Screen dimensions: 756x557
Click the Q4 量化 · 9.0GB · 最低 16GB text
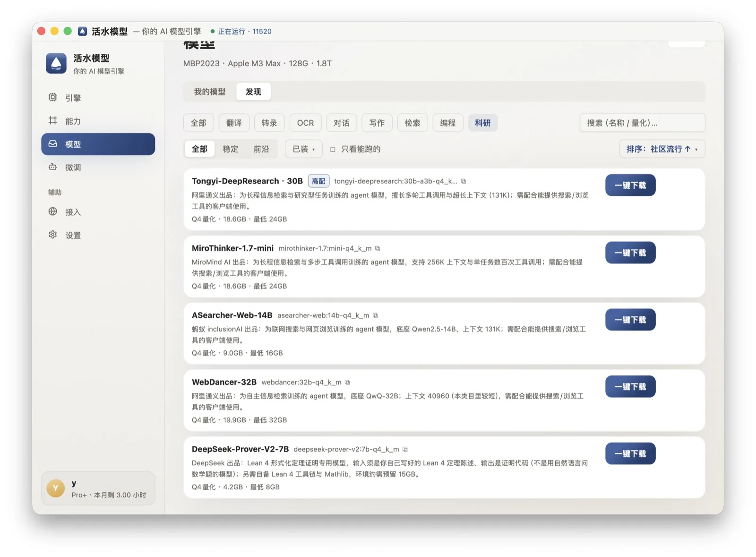click(237, 353)
